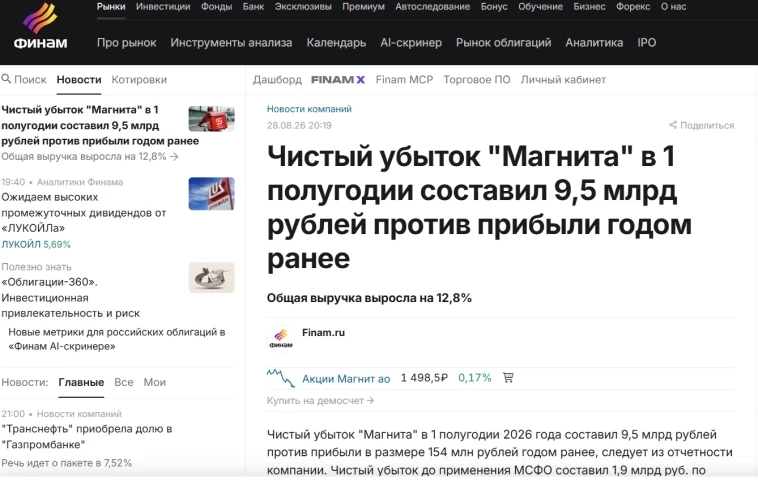This screenshot has width=758, height=480.
Task: Click the 28.08.26 20:19 article timestamp
Action: [299, 126]
